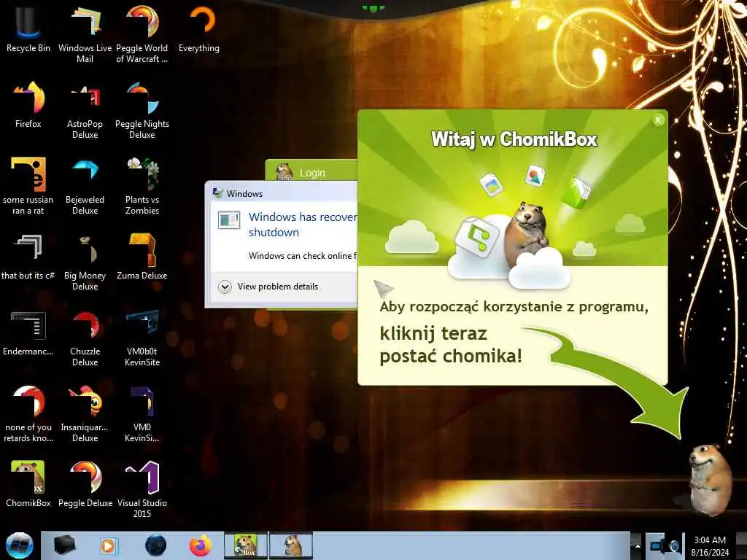The height and width of the screenshot is (560, 747).
Task: Click the VM0b0t KevinSite shortcut
Action: (x=142, y=338)
